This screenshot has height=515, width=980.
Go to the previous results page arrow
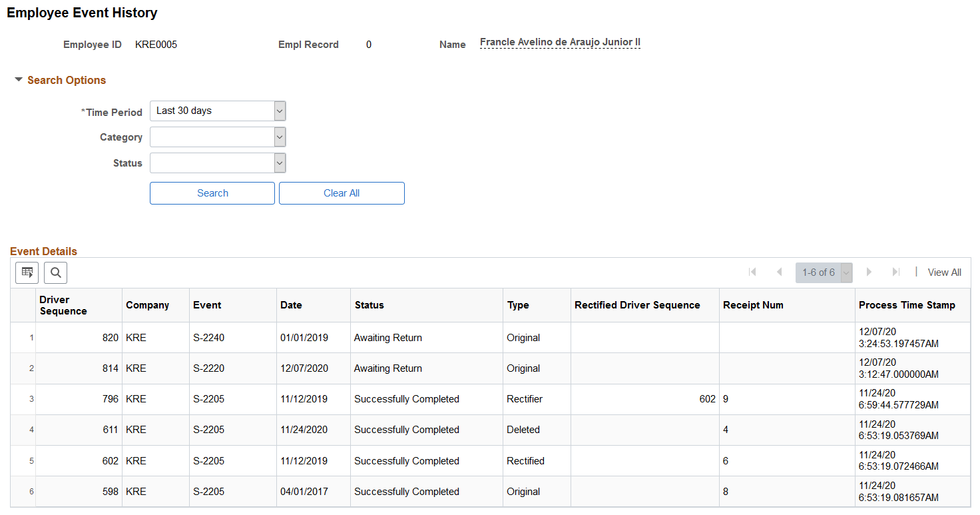click(x=779, y=272)
